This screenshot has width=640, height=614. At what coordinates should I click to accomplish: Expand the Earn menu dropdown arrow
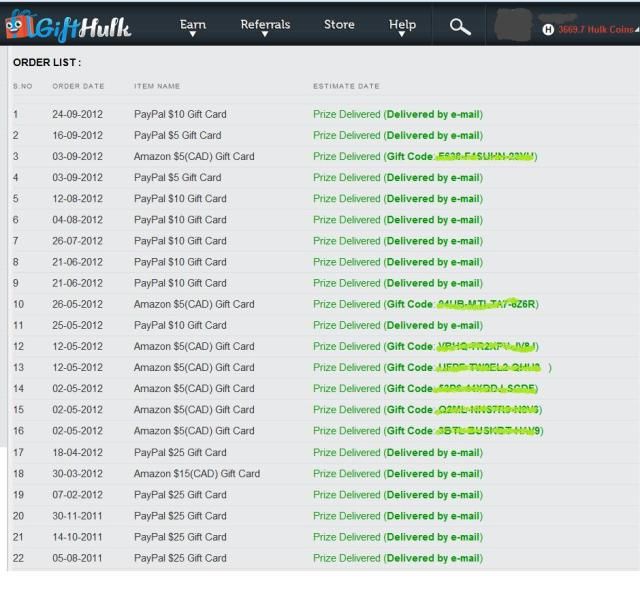click(x=193, y=35)
